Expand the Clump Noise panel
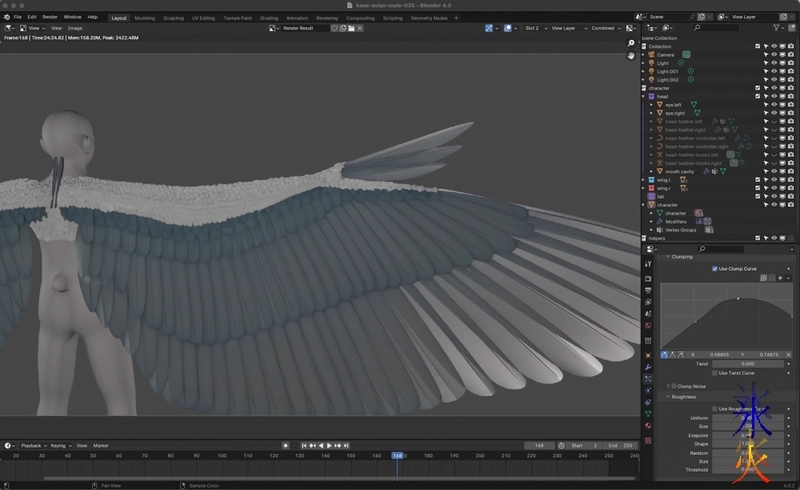The height and width of the screenshot is (490, 800). (668, 385)
